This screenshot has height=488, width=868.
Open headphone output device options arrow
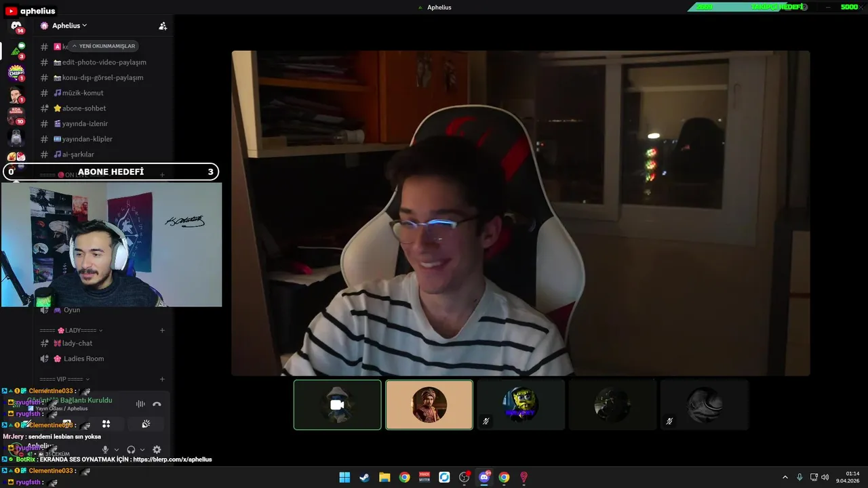142,449
